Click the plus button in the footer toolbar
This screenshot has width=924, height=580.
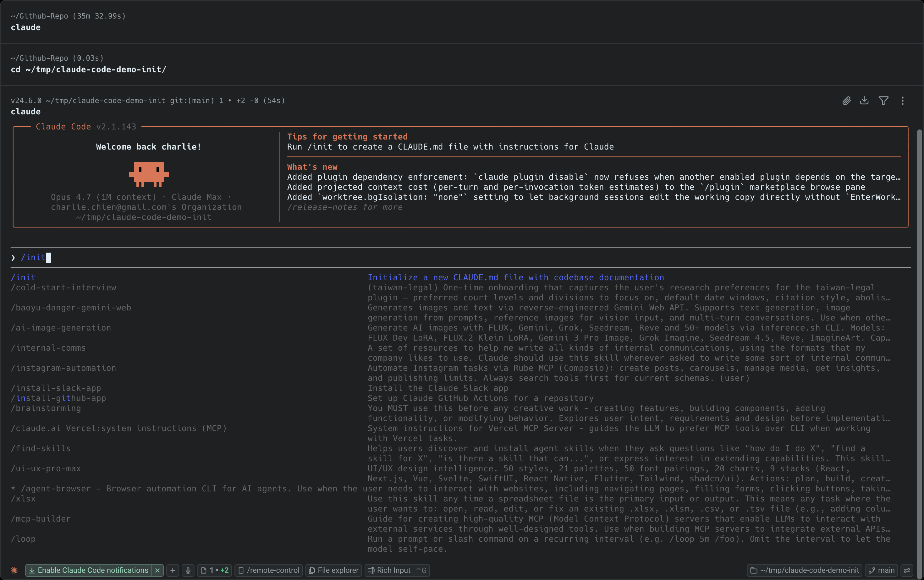[173, 570]
